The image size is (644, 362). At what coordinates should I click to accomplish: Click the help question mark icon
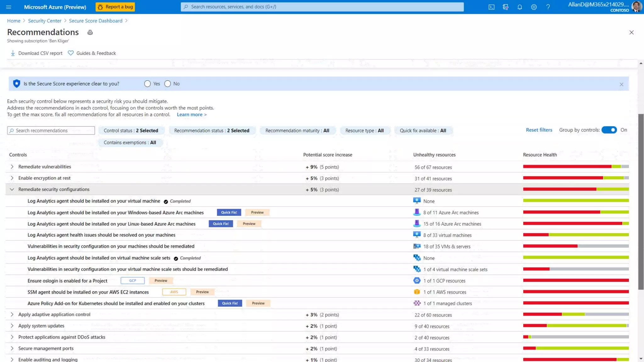click(x=548, y=7)
